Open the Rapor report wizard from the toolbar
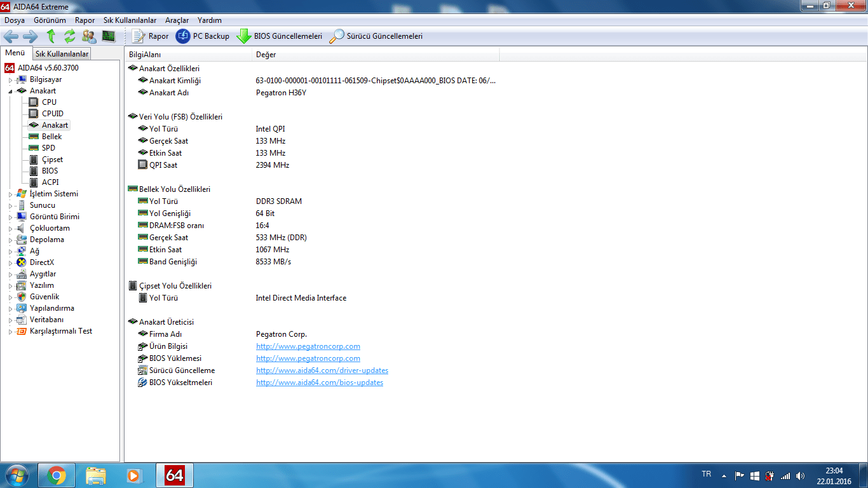 coord(151,36)
